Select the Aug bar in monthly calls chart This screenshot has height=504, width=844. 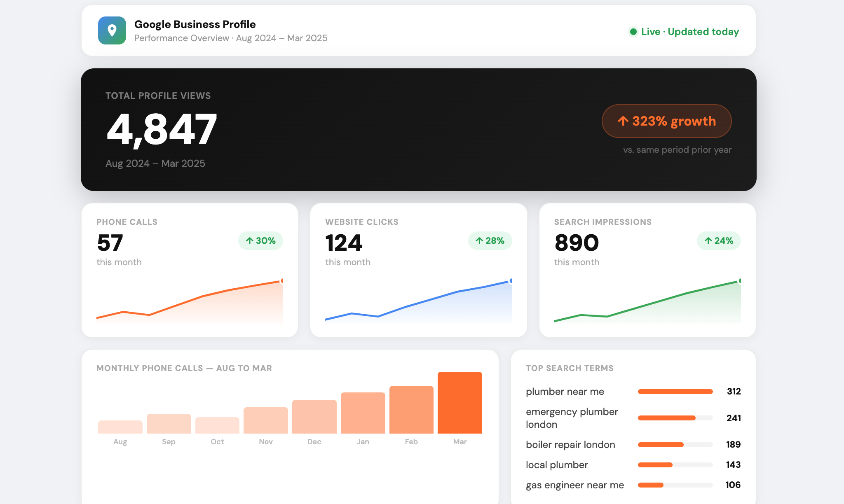(120, 427)
